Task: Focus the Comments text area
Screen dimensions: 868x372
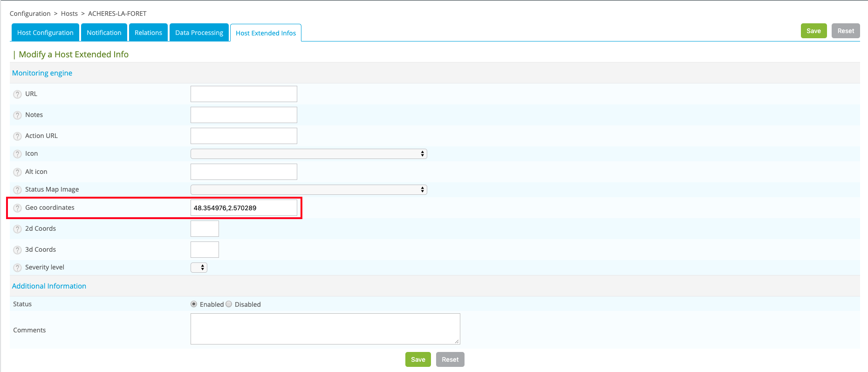Action: [x=325, y=329]
